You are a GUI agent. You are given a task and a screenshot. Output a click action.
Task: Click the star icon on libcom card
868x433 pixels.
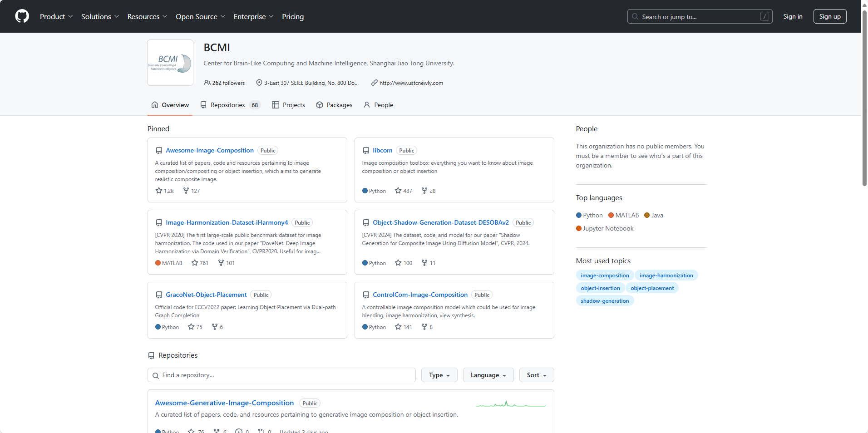[398, 191]
